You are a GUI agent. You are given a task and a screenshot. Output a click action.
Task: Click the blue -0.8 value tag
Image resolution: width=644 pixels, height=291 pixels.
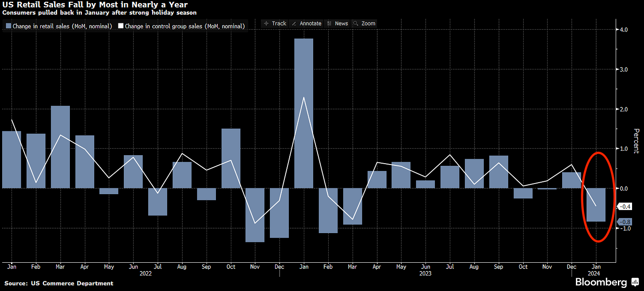click(625, 222)
